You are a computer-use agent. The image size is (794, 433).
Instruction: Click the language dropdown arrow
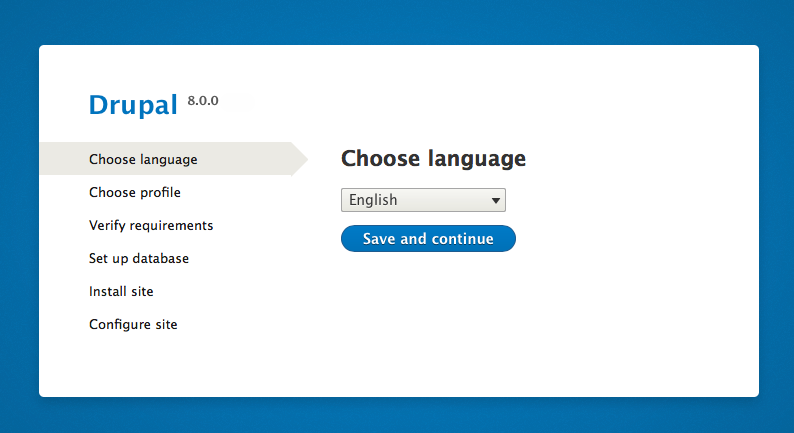(495, 201)
